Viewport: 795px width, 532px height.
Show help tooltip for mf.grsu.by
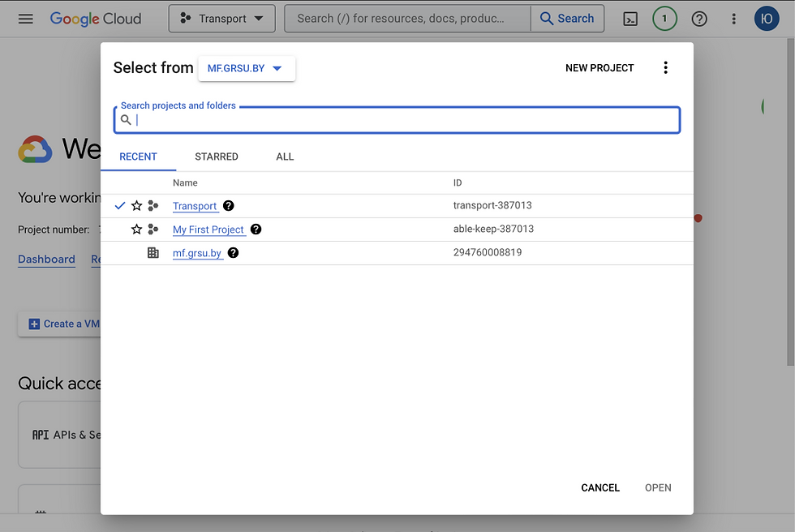click(x=234, y=252)
